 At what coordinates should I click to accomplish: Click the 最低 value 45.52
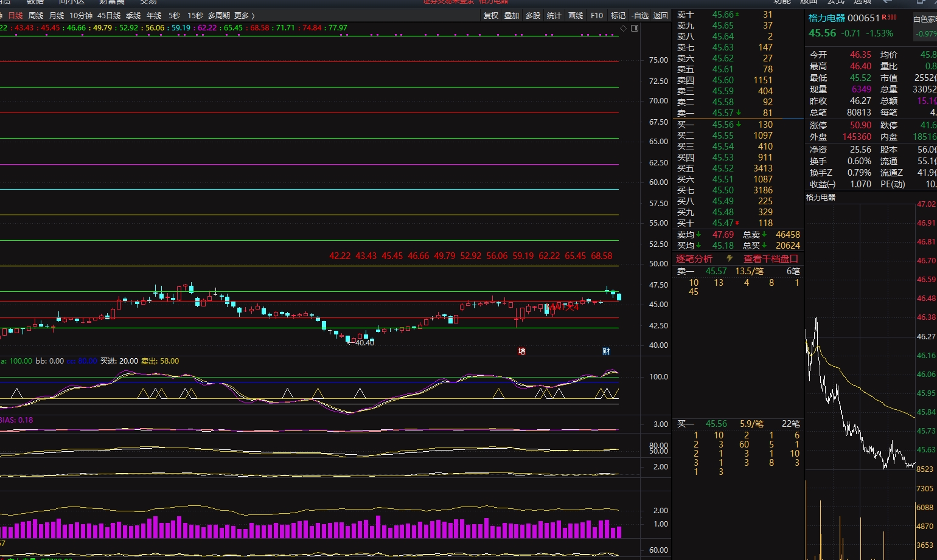pos(860,78)
